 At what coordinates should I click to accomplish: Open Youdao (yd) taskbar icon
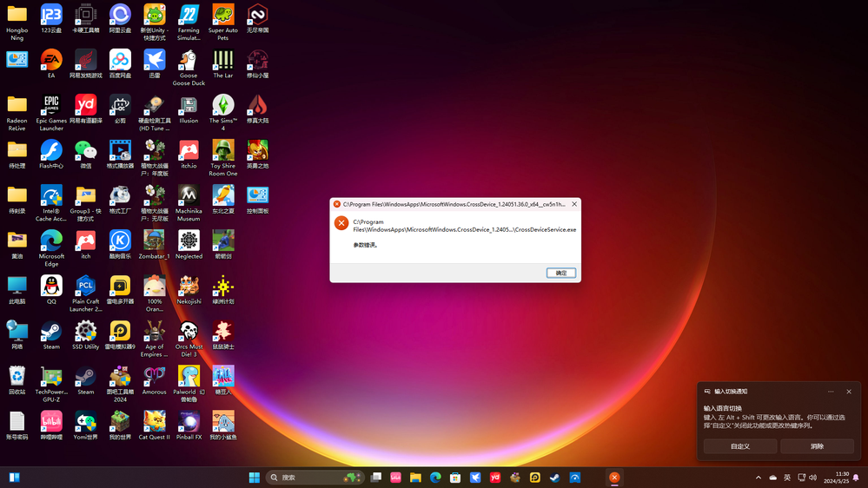pyautogui.click(x=495, y=477)
